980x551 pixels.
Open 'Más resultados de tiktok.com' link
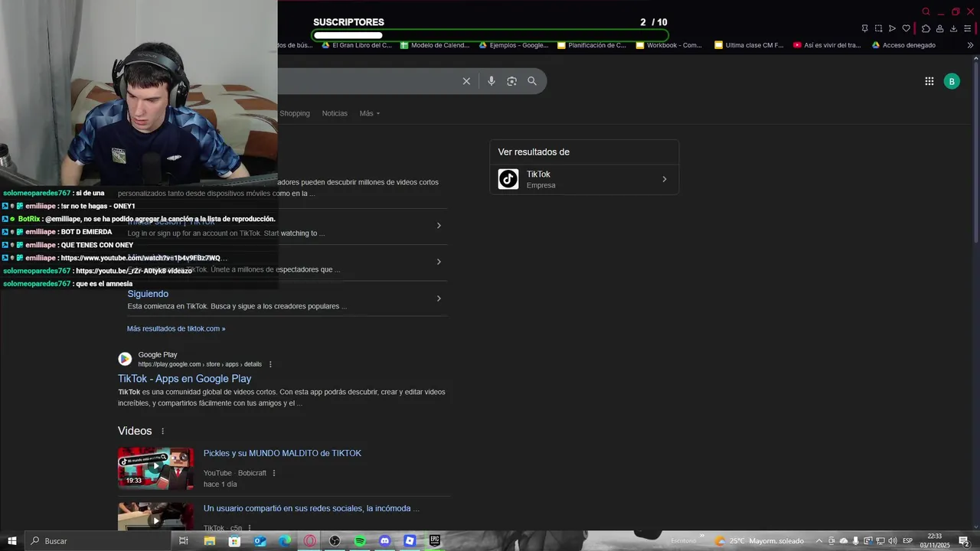tap(176, 329)
